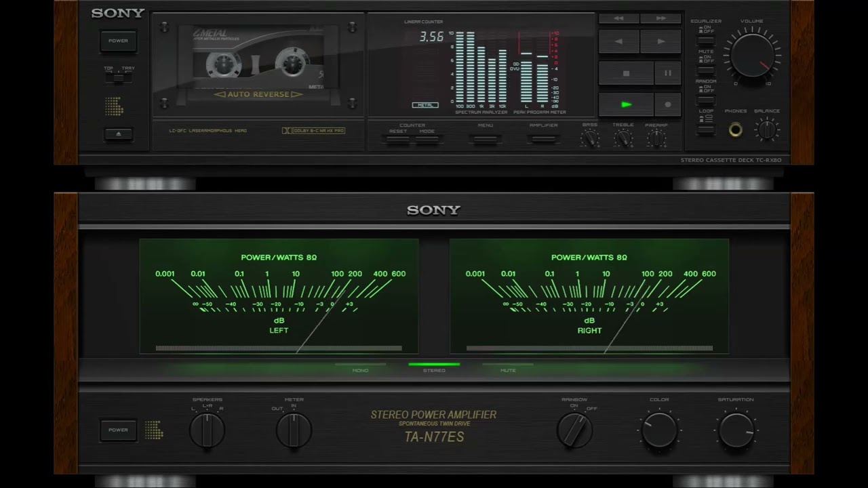The height and width of the screenshot is (488, 868).
Task: Adjust the Bass knob
Action: (590, 139)
